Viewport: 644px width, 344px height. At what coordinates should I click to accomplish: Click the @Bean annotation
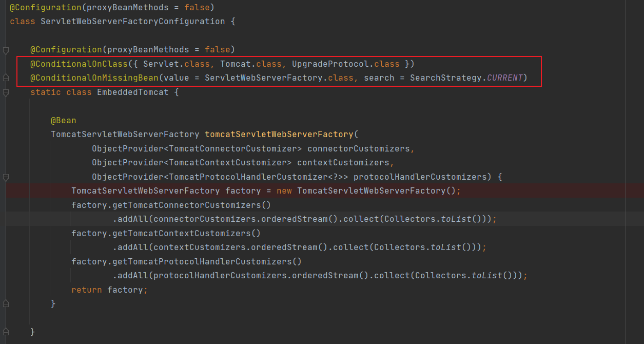pyautogui.click(x=63, y=120)
